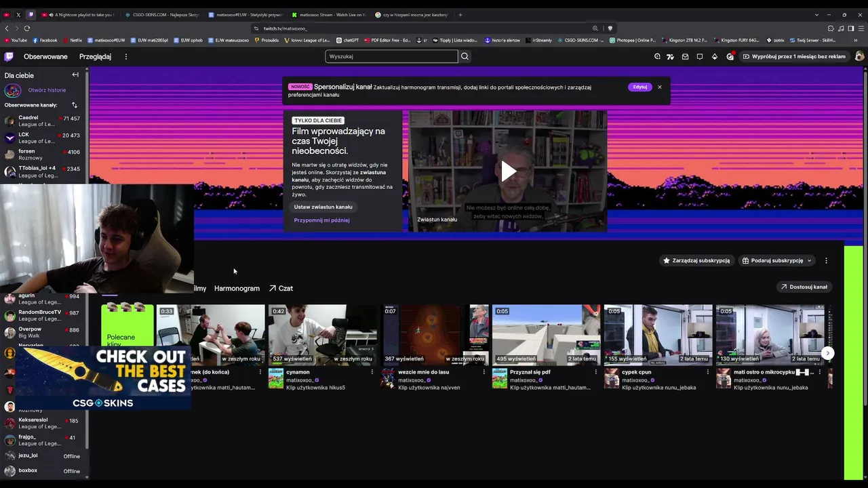Open the bits diamond icon

point(715,56)
